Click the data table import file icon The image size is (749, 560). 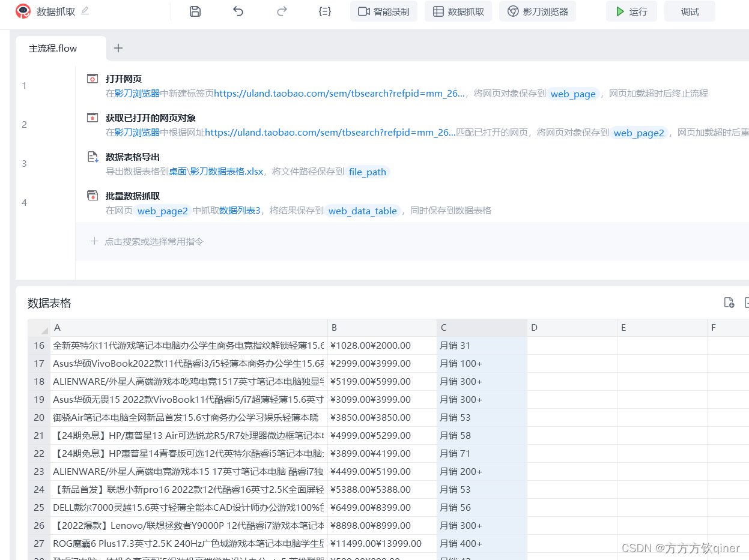tap(729, 303)
